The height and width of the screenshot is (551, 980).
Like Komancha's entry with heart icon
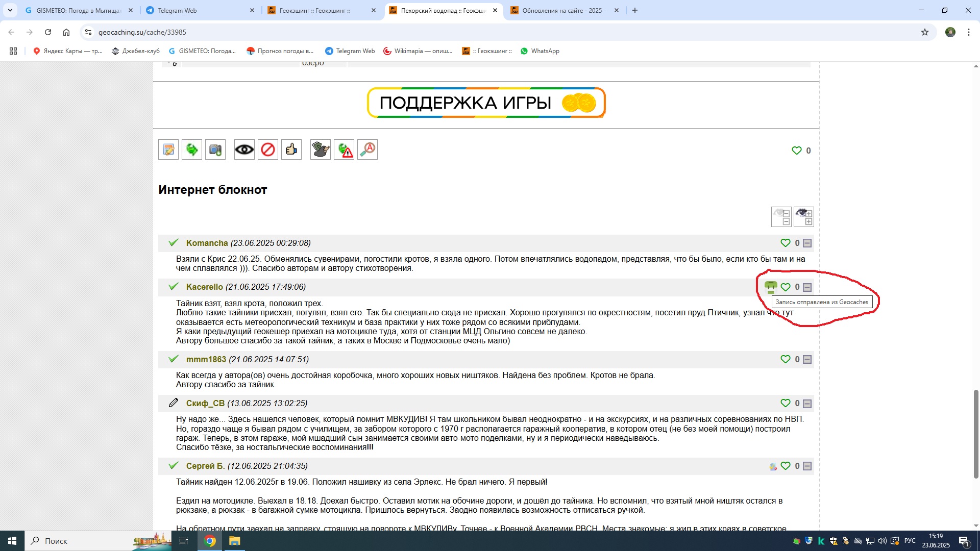tap(786, 243)
